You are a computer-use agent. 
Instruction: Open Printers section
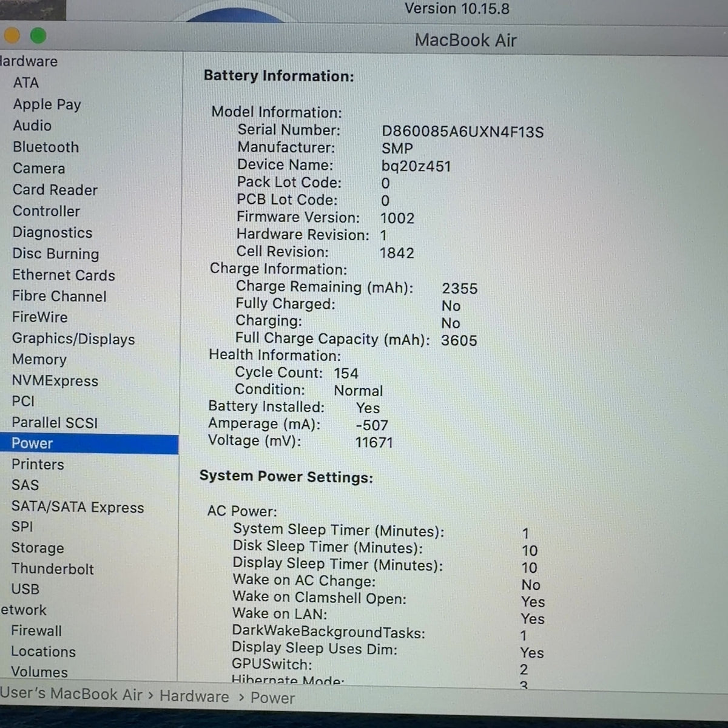click(x=38, y=464)
